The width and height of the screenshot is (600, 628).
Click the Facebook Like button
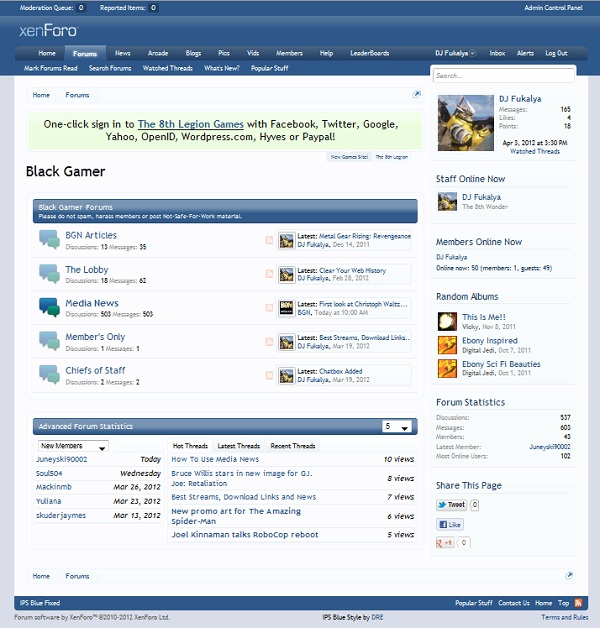(x=450, y=524)
